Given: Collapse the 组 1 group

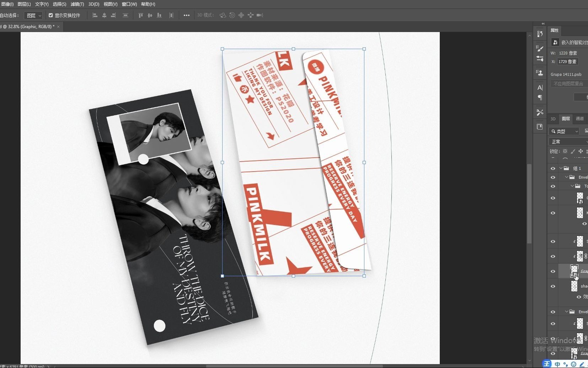Looking at the screenshot, I should (561, 168).
